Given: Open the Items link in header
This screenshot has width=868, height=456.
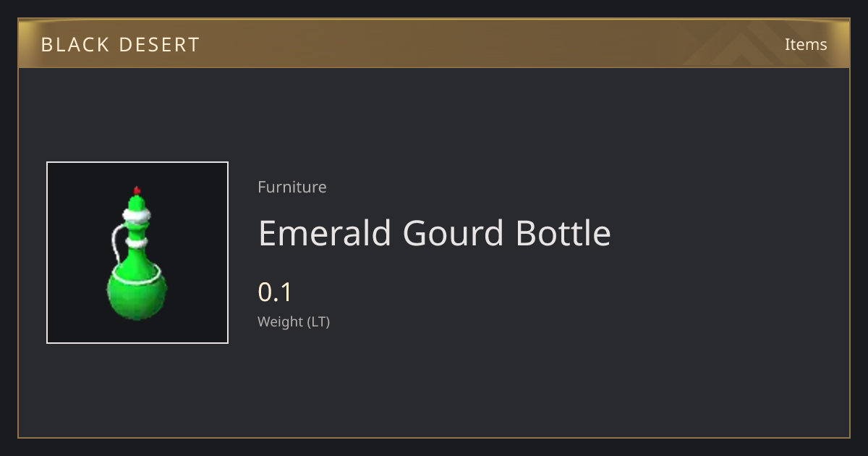Looking at the screenshot, I should pyautogui.click(x=806, y=44).
